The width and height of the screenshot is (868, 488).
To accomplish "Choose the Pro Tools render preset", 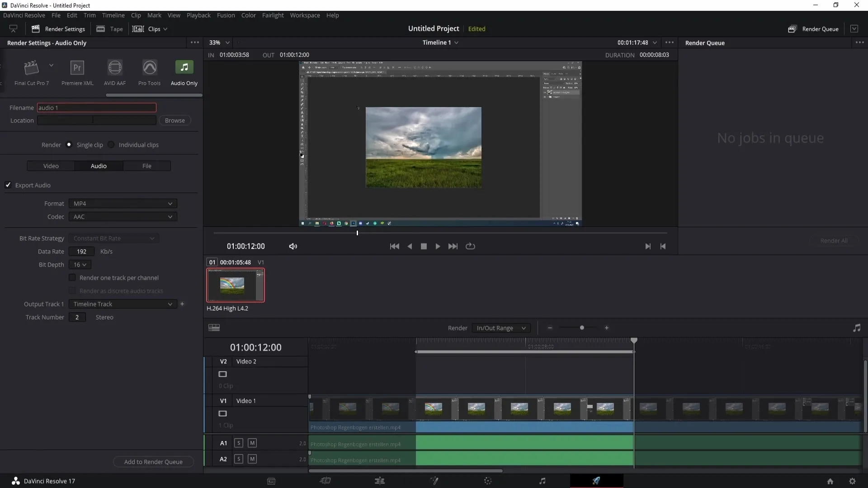I will pyautogui.click(x=149, y=72).
